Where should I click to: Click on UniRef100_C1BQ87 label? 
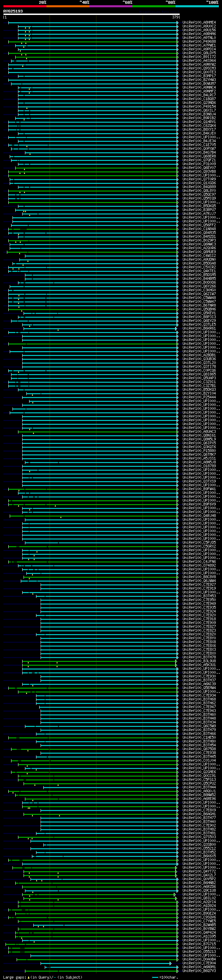point(199,99)
